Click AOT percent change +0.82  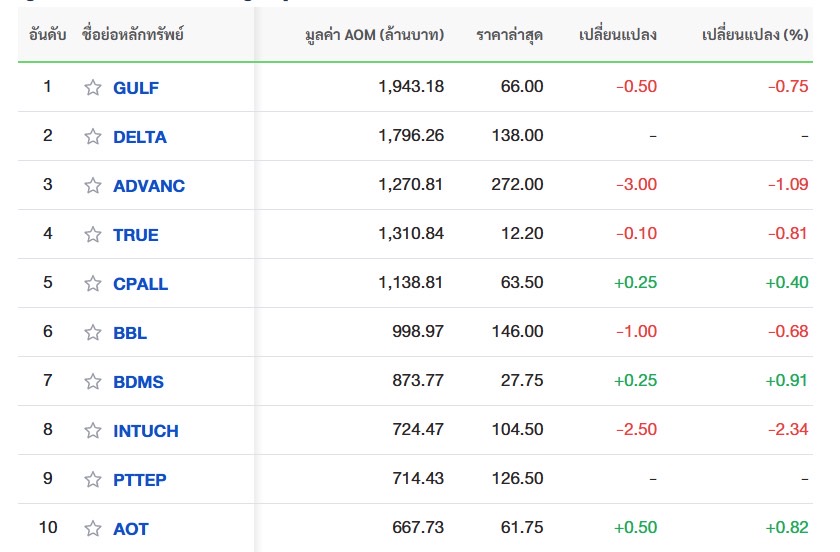pyautogui.click(x=787, y=528)
